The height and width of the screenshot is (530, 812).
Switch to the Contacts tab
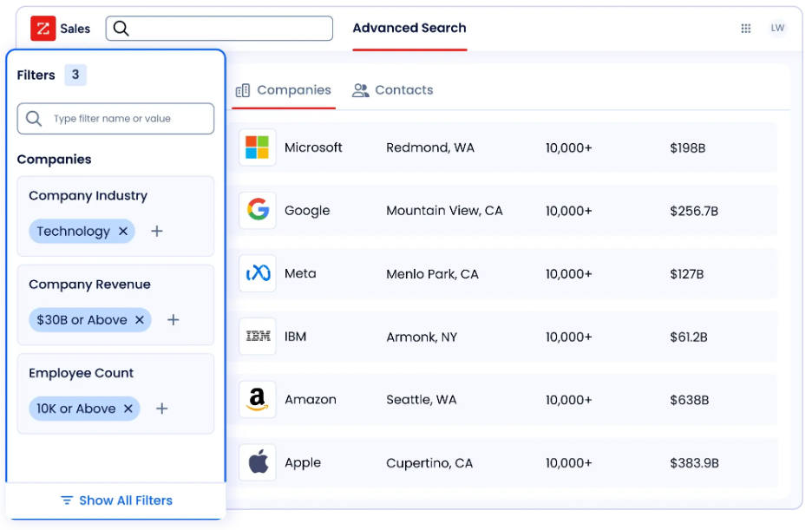pyautogui.click(x=393, y=90)
